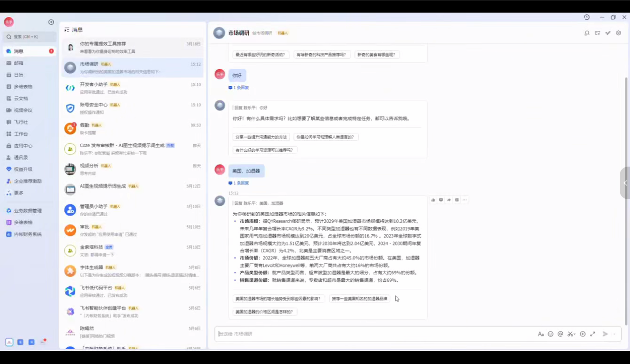The height and width of the screenshot is (364, 630).
Task: Mention someone using the @ icon
Action: coord(560,334)
